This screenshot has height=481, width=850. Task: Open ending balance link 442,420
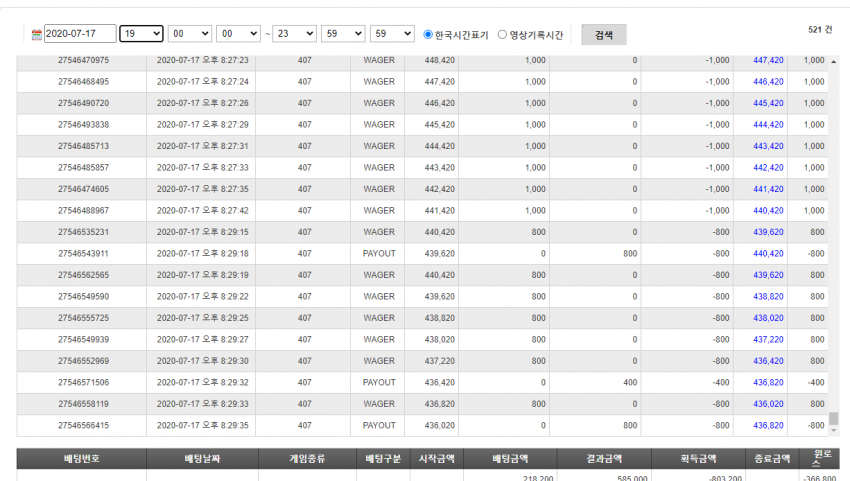(768, 168)
